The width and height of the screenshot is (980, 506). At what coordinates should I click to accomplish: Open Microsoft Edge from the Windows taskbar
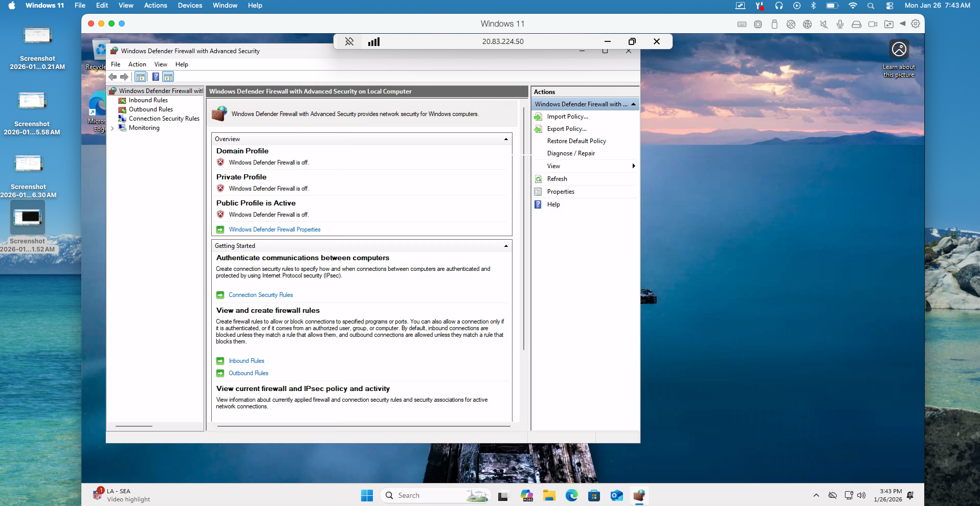(571, 495)
